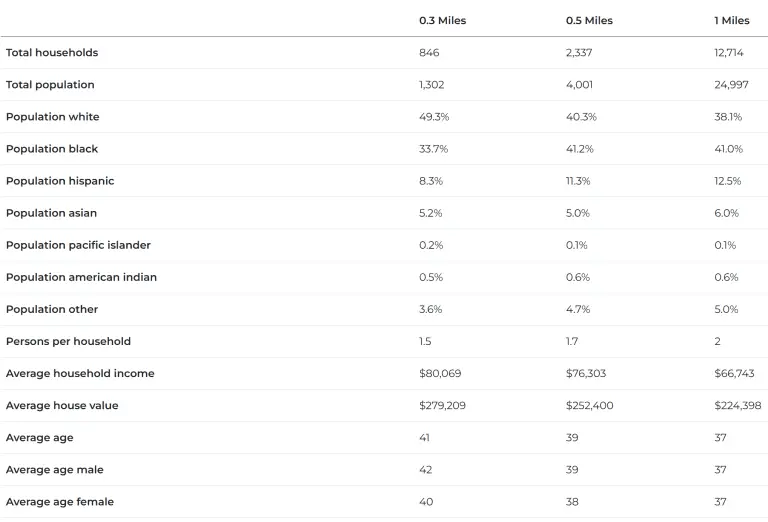Click the Population hispanic row label
The height and width of the screenshot is (522, 768).
[60, 181]
